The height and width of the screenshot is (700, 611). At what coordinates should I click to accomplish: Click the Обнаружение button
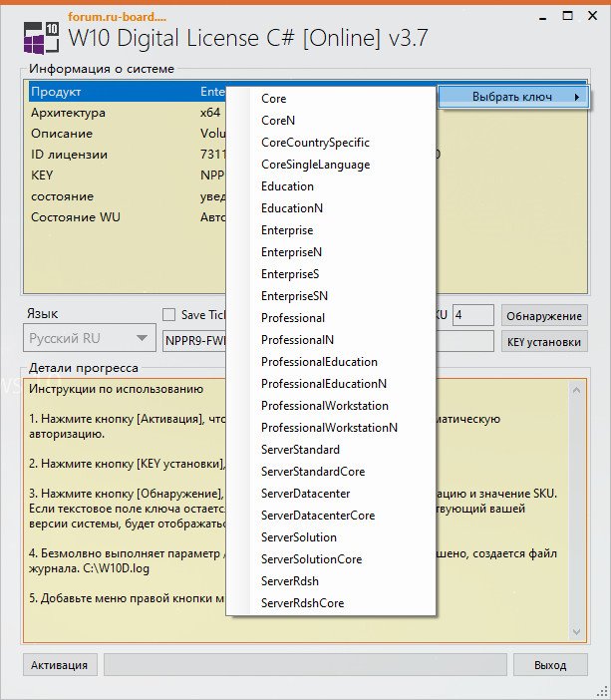[544, 316]
